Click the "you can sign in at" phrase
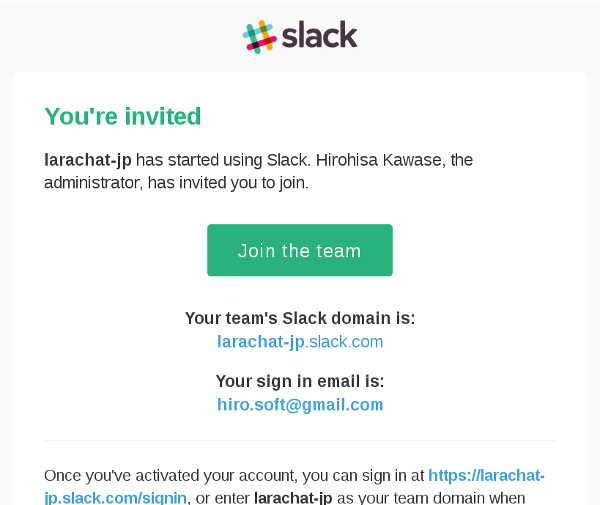This screenshot has width=600, height=505. tap(363, 476)
